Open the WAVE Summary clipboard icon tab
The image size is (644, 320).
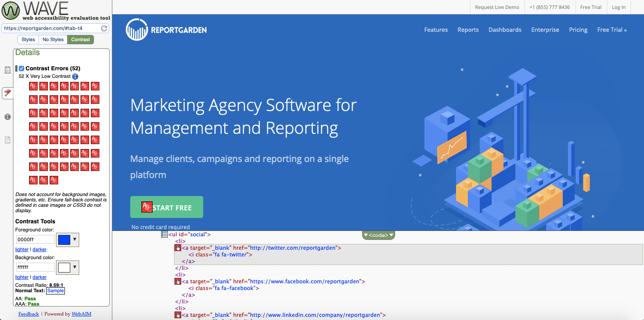click(x=8, y=70)
